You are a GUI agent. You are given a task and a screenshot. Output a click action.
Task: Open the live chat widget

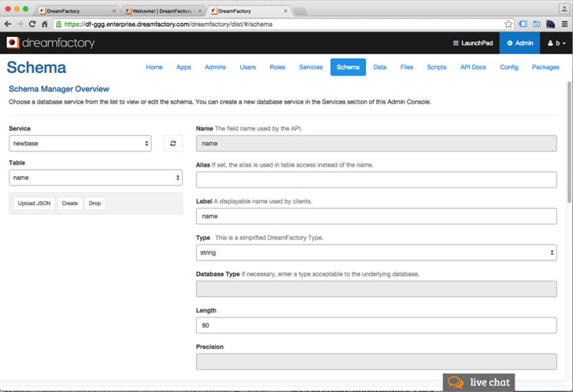[478, 382]
